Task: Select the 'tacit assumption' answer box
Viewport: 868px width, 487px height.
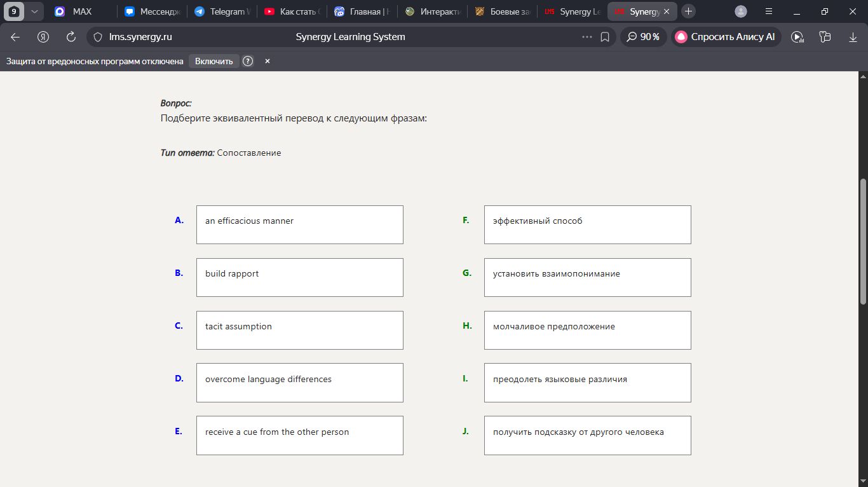Action: tap(300, 330)
